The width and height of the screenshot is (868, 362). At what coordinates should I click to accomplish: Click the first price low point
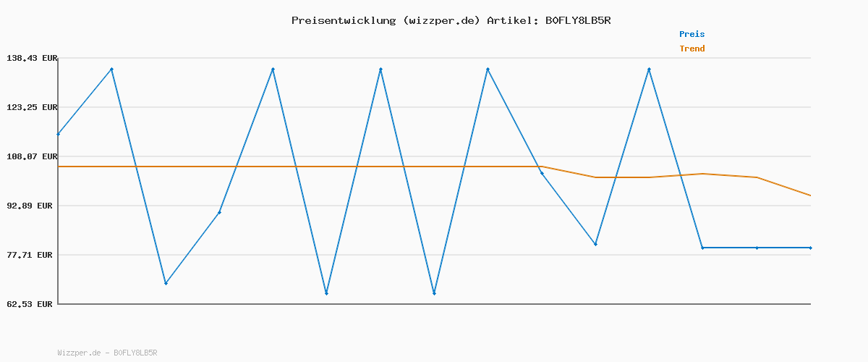[166, 283]
